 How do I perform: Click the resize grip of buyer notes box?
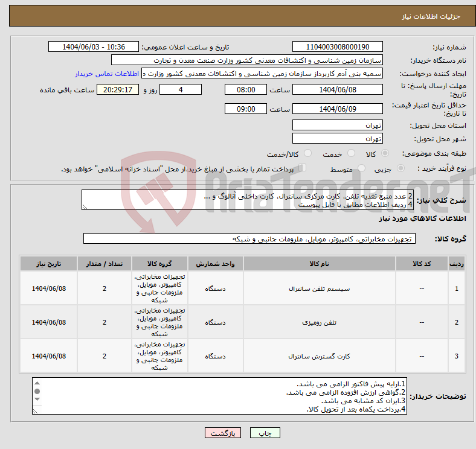pos(35,412)
